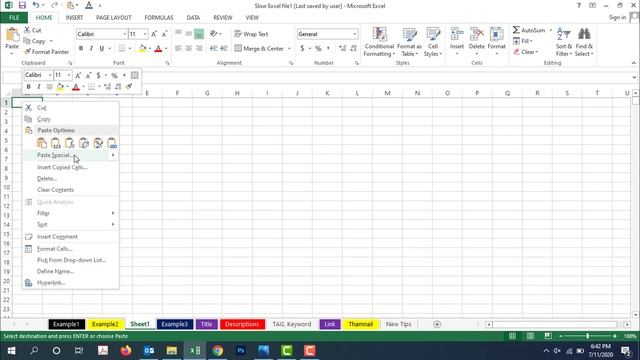Open the ribbon font size dropdown

(x=145, y=34)
